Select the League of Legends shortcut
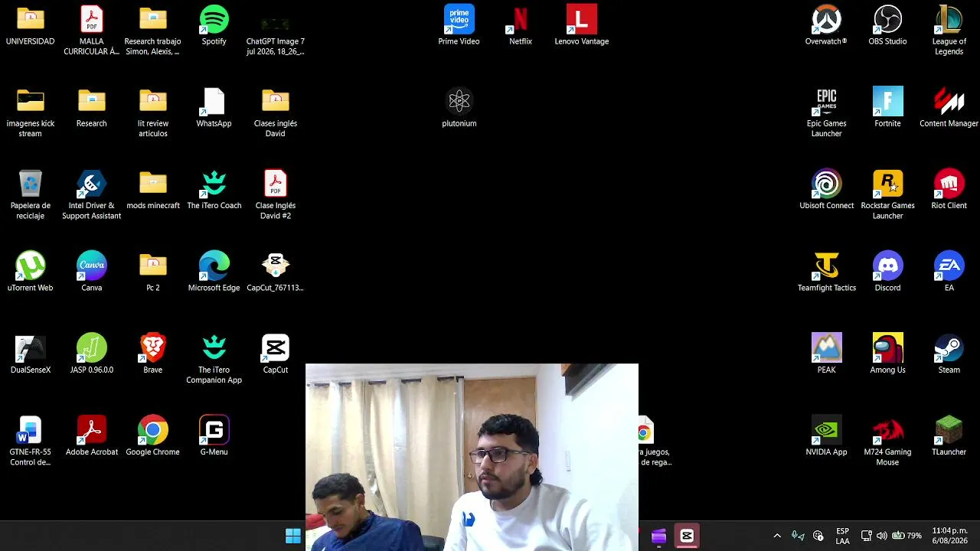The image size is (980, 551). point(949,19)
